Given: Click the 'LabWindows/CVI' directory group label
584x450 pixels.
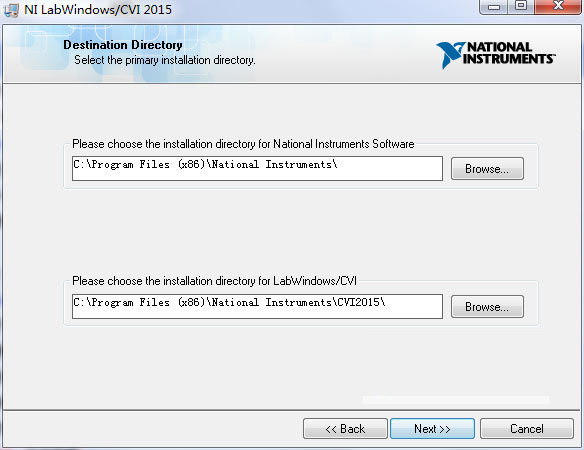Looking at the screenshot, I should click(214, 281).
